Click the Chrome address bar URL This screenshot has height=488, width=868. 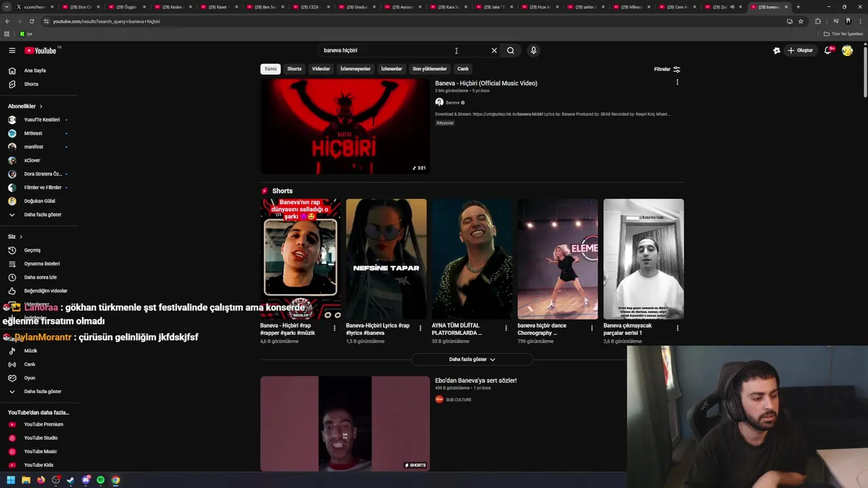tap(106, 21)
